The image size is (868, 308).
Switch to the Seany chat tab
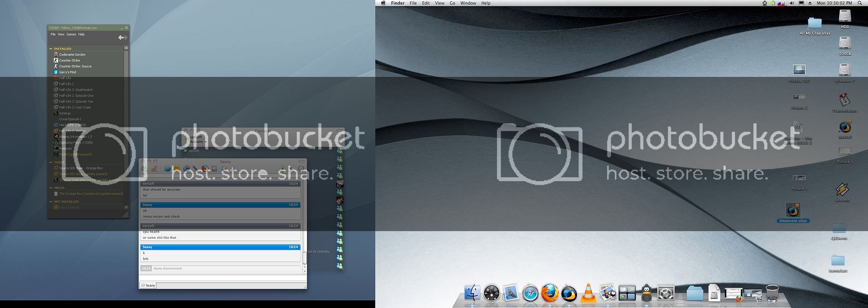[148, 285]
